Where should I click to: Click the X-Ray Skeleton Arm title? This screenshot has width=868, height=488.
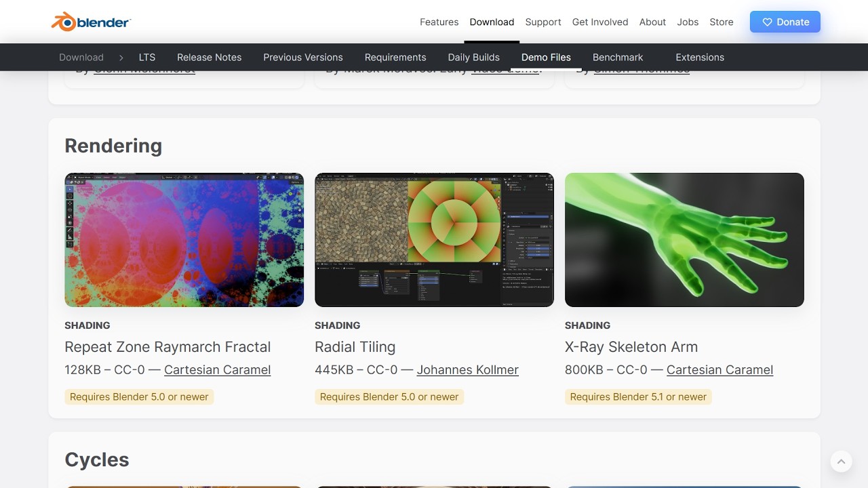(631, 347)
